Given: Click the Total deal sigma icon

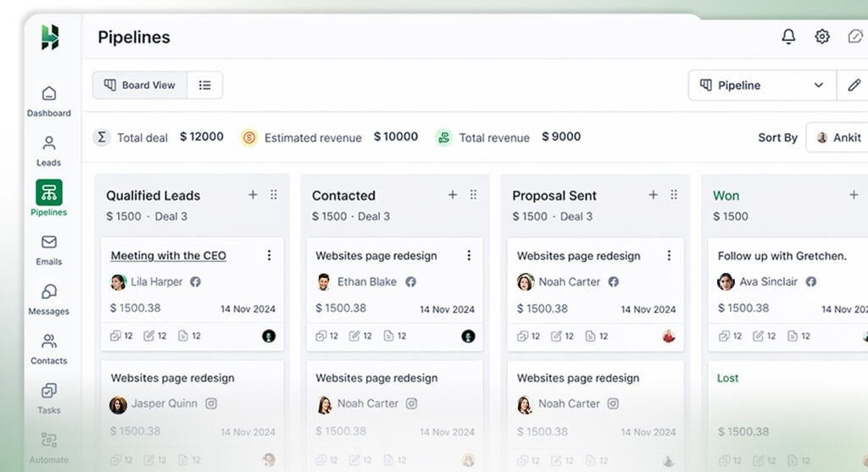Looking at the screenshot, I should pyautogui.click(x=102, y=136).
